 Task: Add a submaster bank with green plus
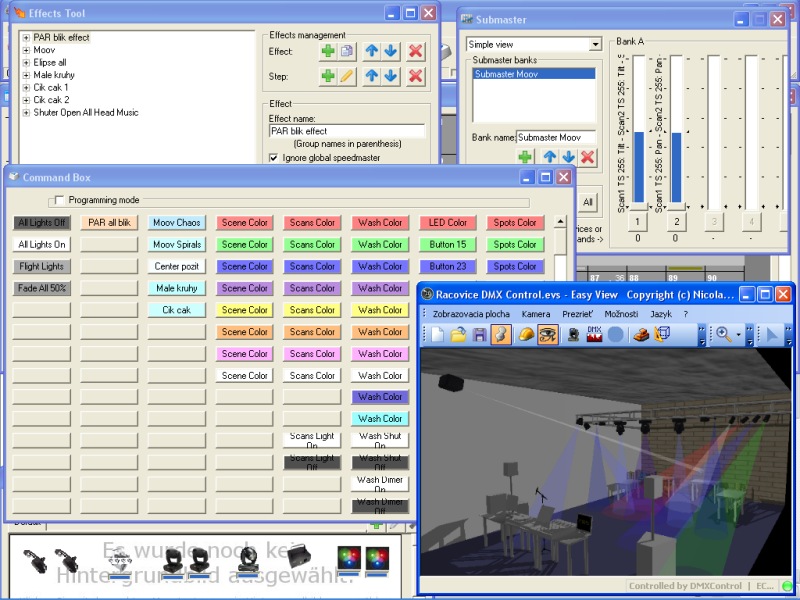525,157
